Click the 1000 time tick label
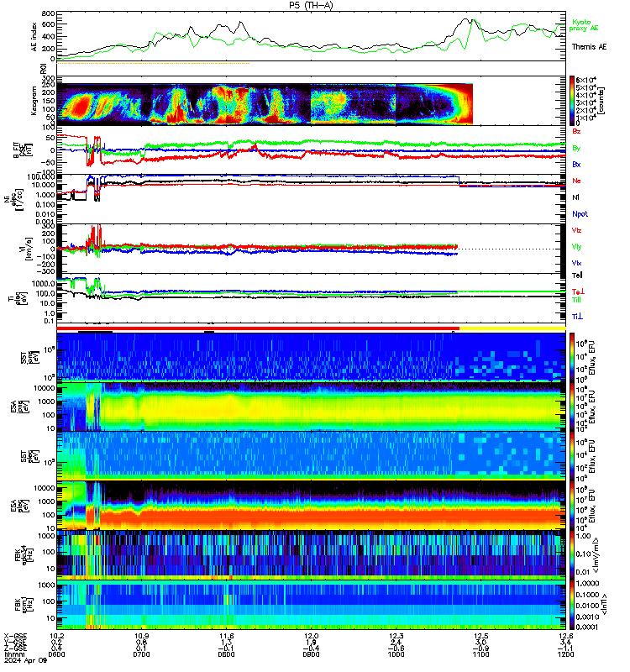 point(396,654)
